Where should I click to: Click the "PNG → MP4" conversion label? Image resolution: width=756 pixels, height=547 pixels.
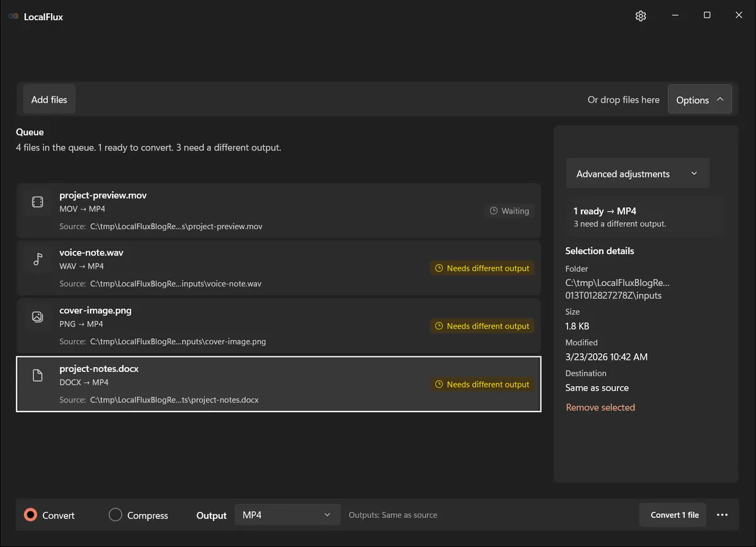click(x=81, y=324)
